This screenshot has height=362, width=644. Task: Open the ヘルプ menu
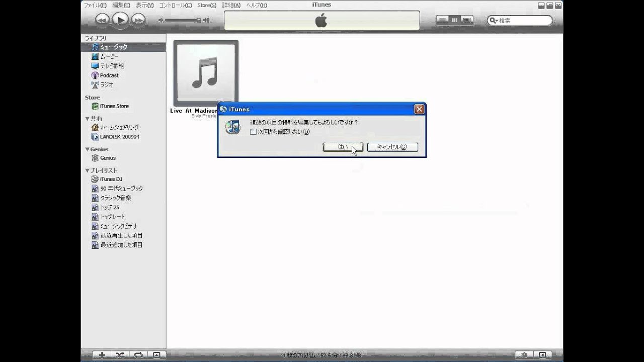point(256,5)
